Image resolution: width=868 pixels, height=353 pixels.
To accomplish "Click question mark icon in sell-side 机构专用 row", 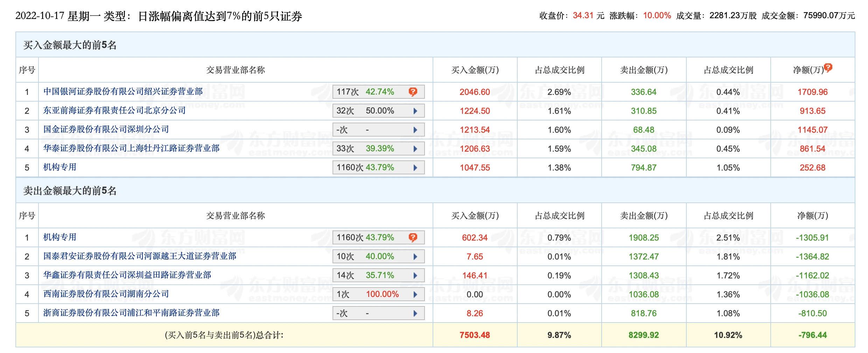I will tap(413, 237).
